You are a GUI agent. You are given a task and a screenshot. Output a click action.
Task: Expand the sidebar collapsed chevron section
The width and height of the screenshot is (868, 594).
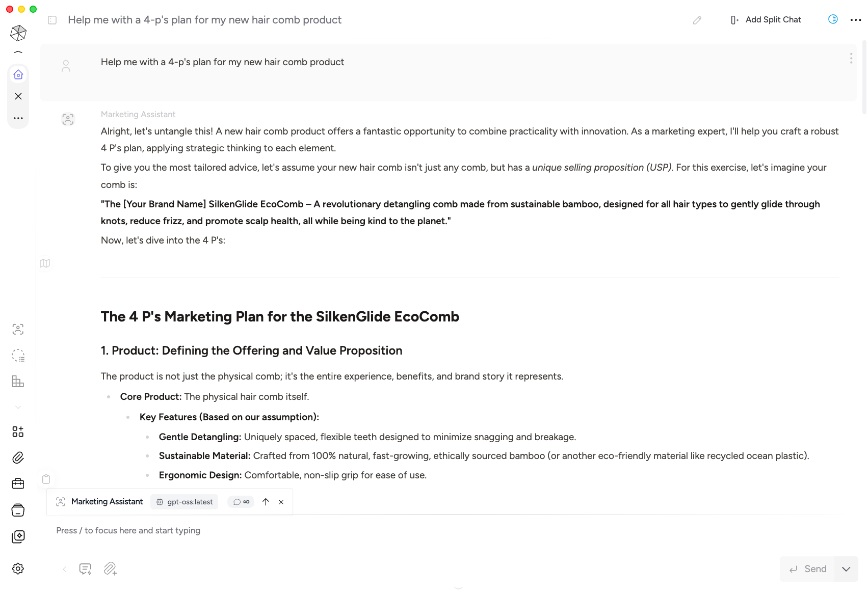coord(18,407)
